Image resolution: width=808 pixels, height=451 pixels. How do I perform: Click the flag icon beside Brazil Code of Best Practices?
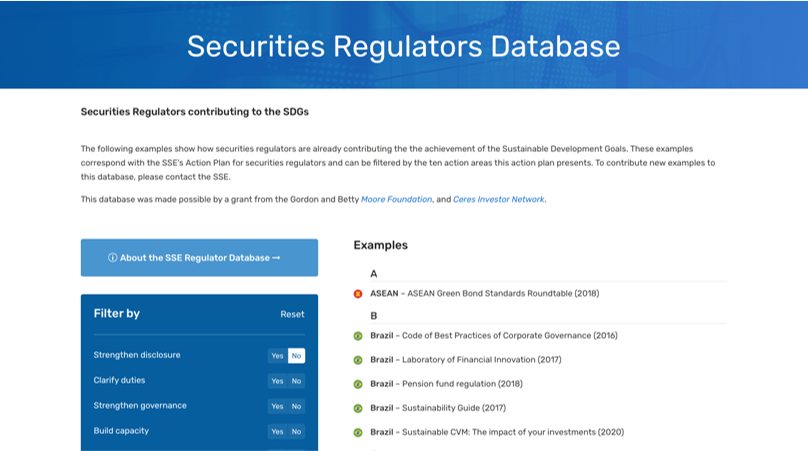coord(358,336)
